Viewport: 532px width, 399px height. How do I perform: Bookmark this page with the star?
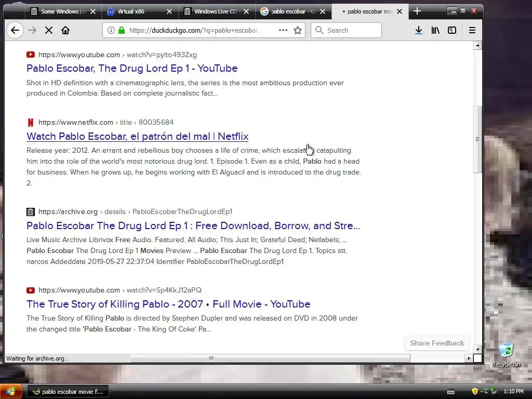[298, 30]
